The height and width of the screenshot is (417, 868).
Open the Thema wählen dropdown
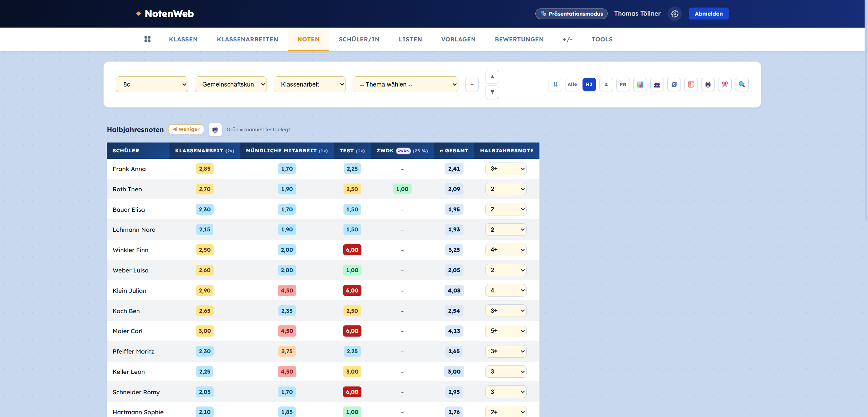(x=405, y=84)
